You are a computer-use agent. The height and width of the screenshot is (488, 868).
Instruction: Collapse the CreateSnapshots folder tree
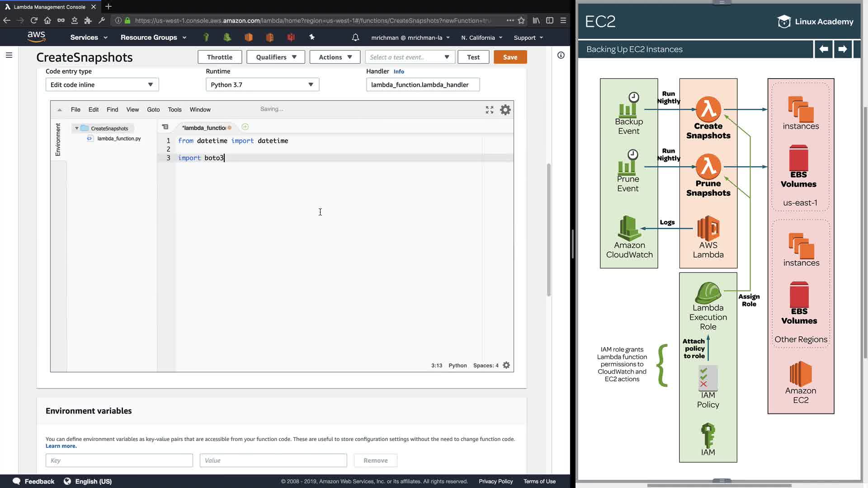coord(77,128)
